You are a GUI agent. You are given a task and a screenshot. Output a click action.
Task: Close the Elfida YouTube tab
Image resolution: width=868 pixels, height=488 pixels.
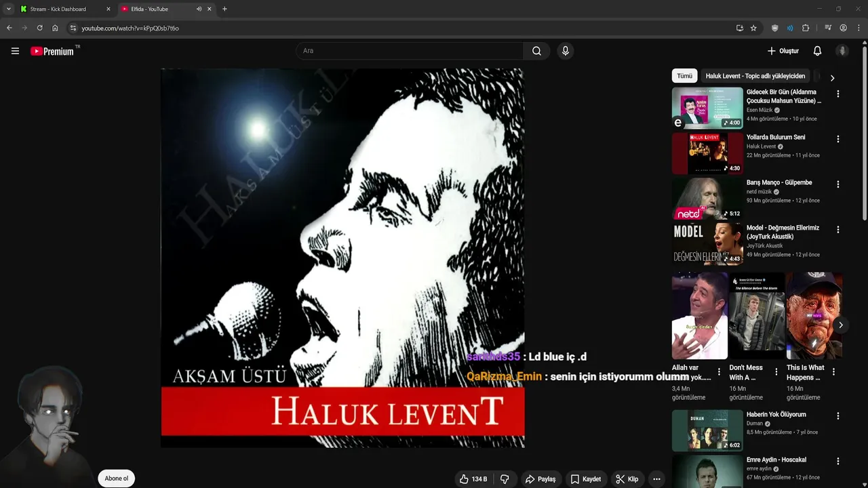pyautogui.click(x=209, y=9)
